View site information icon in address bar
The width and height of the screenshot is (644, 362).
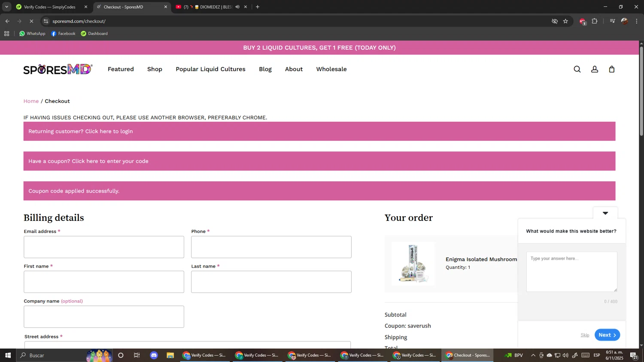(46, 21)
